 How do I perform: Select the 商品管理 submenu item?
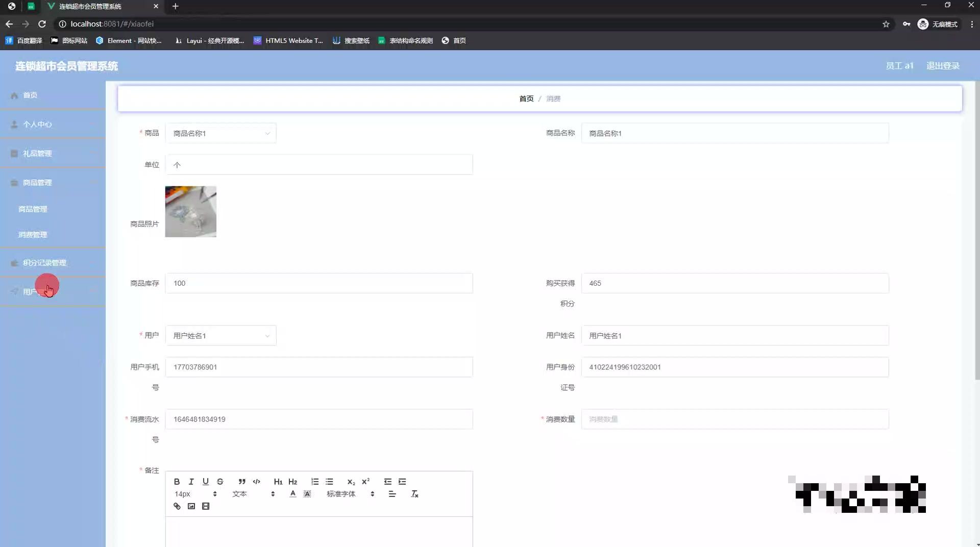[33, 209]
